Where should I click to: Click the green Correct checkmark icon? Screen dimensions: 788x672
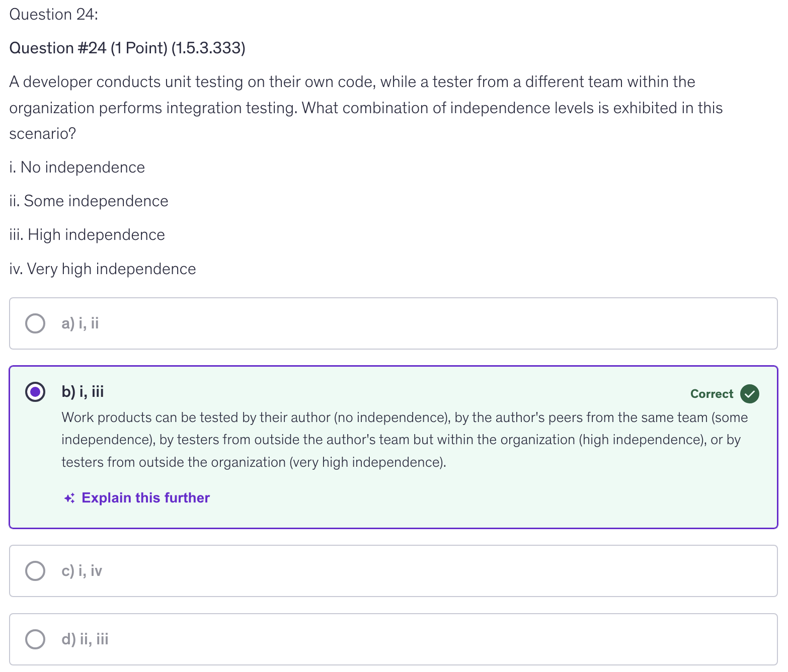click(x=750, y=394)
